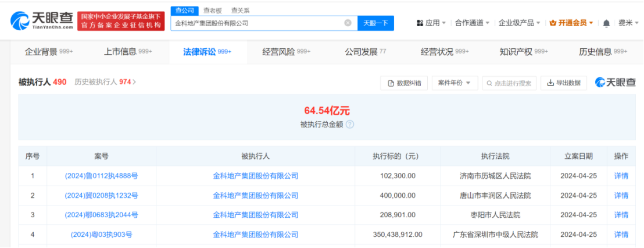The width and height of the screenshot is (644, 248).
Task: Open case number (2024)鲁0112执4888号 link
Action: tap(101, 176)
